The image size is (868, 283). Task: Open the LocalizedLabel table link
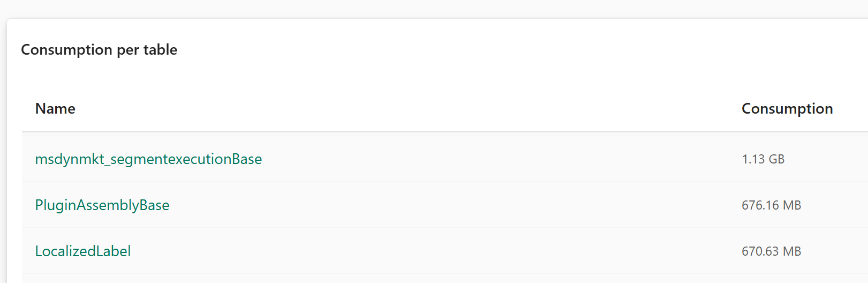click(83, 251)
